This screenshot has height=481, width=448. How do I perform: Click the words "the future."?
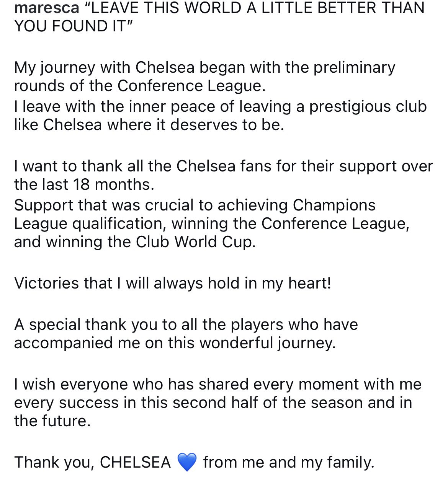(52, 421)
